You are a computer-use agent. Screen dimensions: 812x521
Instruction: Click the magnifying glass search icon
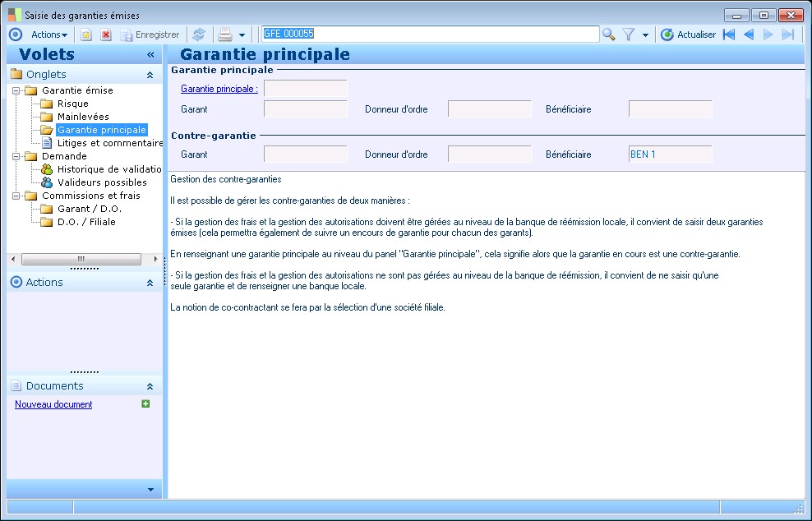[x=609, y=35]
